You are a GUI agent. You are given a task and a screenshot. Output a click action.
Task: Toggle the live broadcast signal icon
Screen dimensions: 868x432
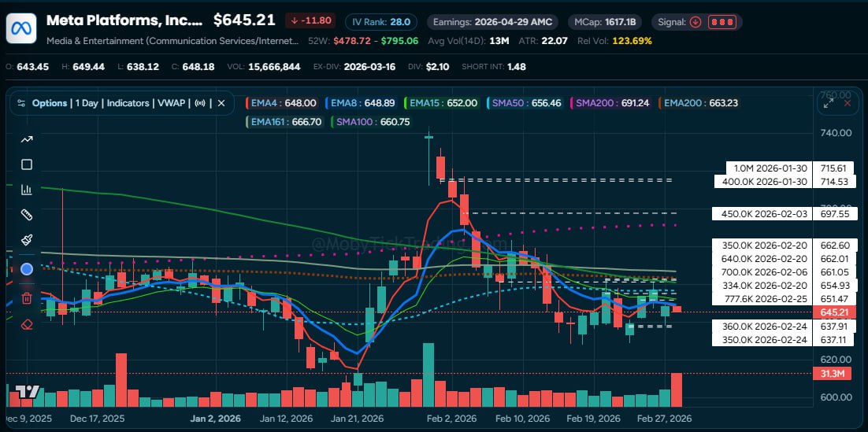coord(201,103)
